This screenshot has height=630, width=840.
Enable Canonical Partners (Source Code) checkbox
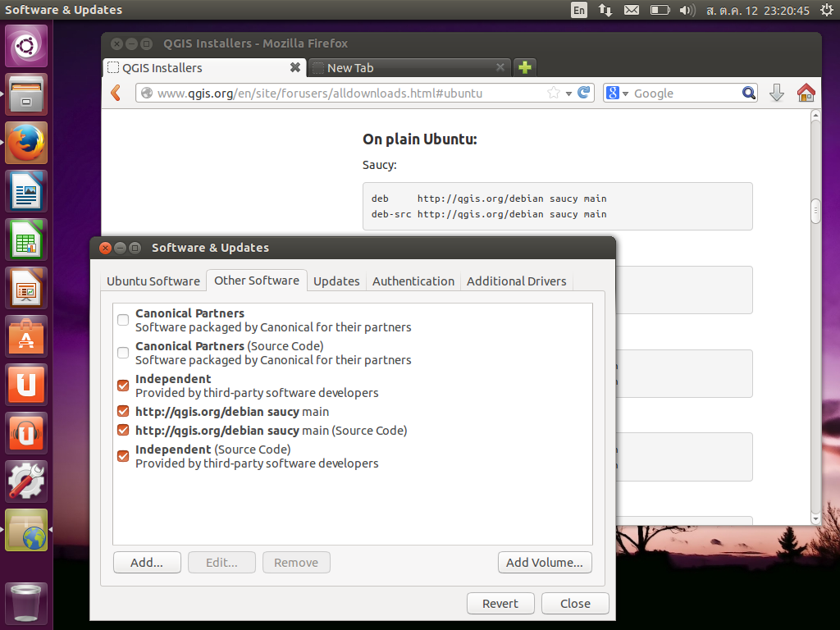[123, 353]
